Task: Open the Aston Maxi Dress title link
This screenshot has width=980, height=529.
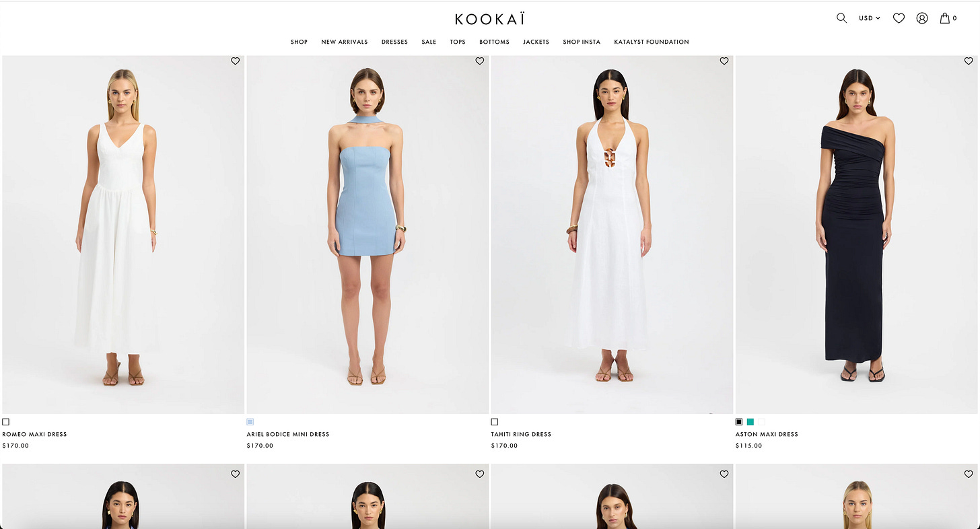Action: [x=767, y=434]
